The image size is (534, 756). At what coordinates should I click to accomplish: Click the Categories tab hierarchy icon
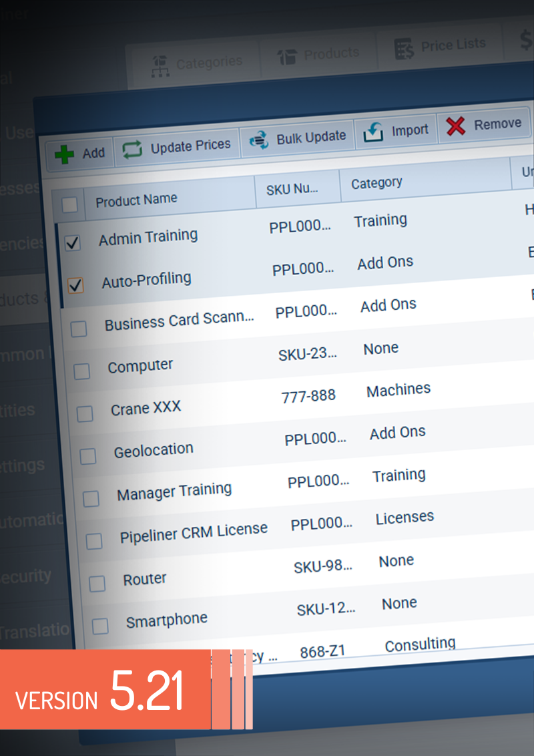159,65
